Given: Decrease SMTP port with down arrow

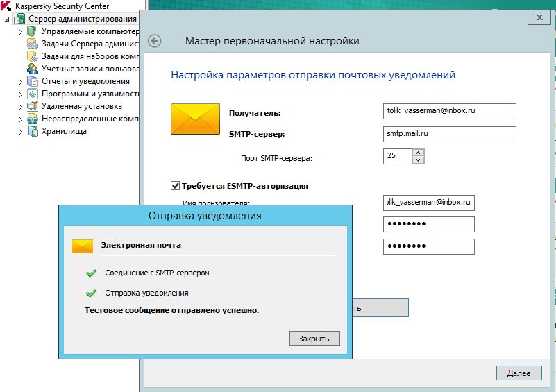Looking at the screenshot, I should pos(419,160).
